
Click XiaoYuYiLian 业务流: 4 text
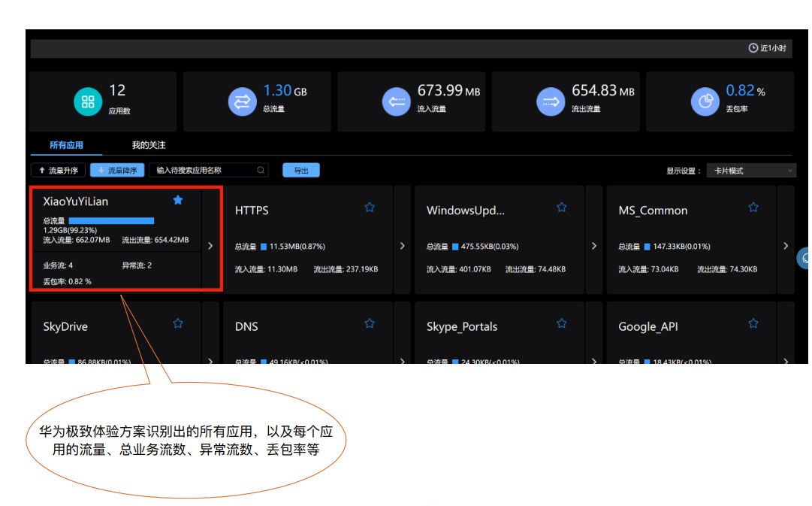58,265
